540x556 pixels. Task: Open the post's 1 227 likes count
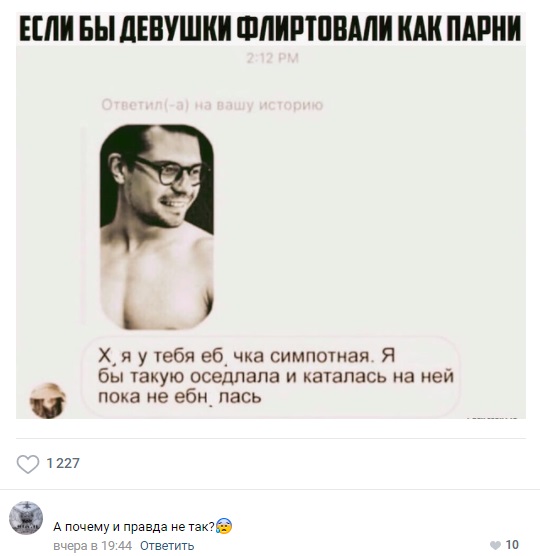pyautogui.click(x=63, y=463)
